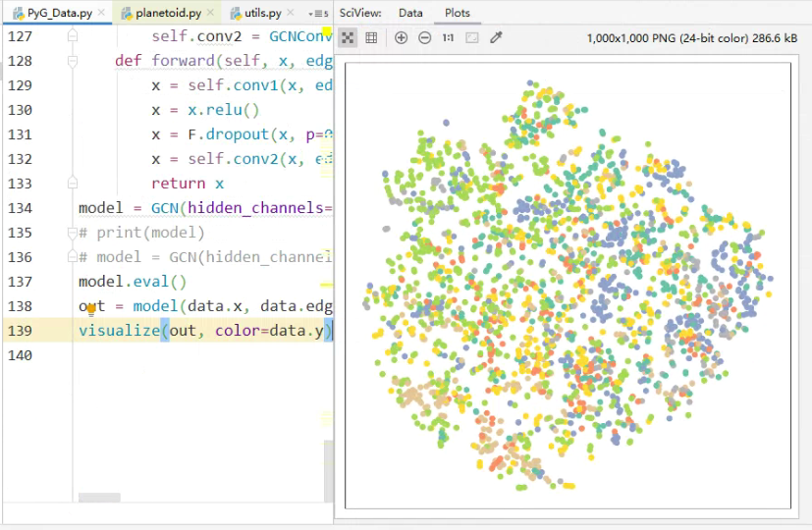The height and width of the screenshot is (530, 812).
Task: Collapse the forward method fold at line 128
Action: point(73,61)
